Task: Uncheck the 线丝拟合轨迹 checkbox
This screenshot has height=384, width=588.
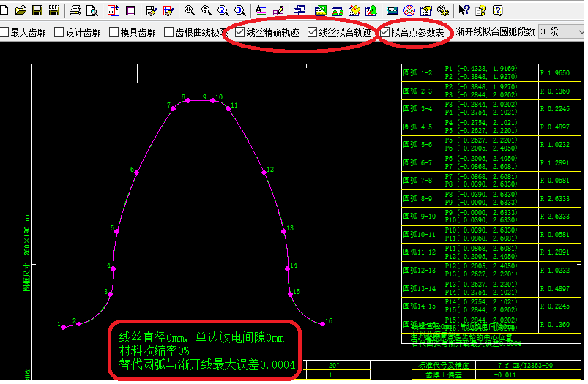Action: point(312,32)
